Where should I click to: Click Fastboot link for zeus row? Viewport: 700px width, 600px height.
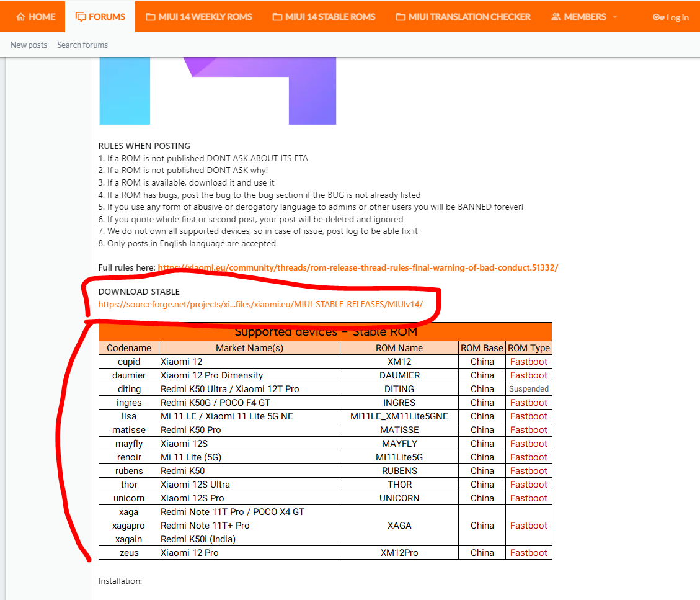(x=529, y=553)
